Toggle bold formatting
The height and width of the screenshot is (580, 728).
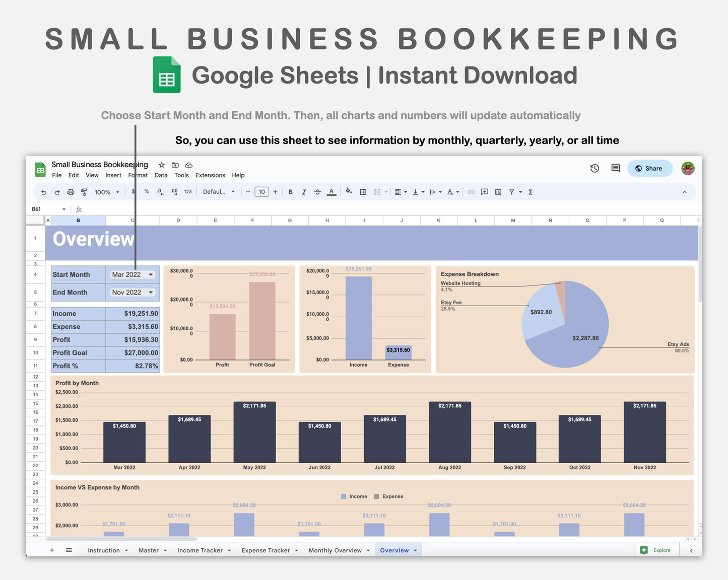pyautogui.click(x=291, y=192)
